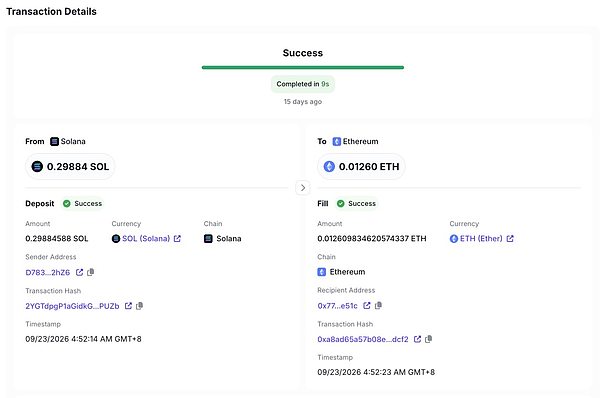This screenshot has width=600, height=398.
Task: Click the Sender Address label
Action: click(x=51, y=257)
